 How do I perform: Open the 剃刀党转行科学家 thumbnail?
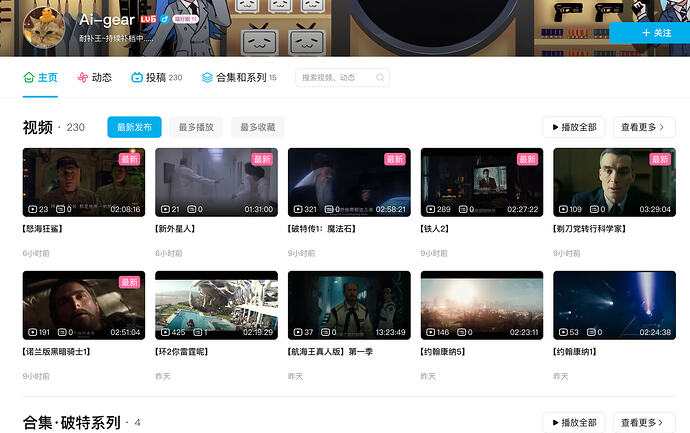pyautogui.click(x=614, y=182)
